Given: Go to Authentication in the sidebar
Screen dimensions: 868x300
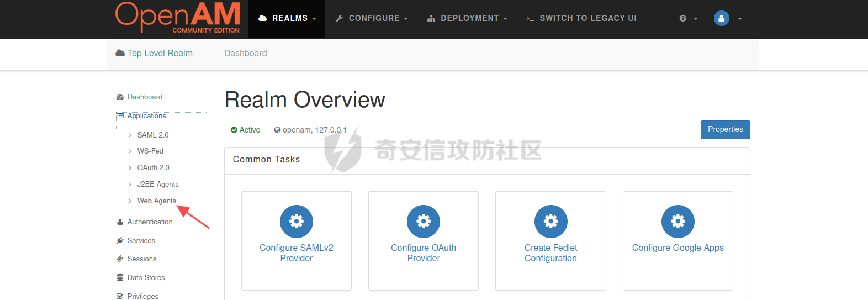Looking at the screenshot, I should (150, 222).
